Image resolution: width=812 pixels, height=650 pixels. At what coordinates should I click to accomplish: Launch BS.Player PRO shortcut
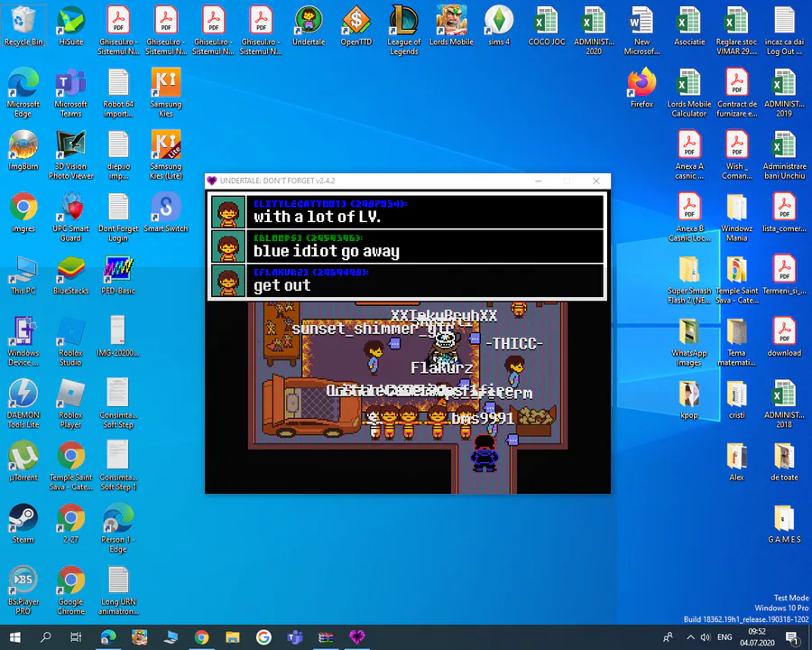[23, 590]
